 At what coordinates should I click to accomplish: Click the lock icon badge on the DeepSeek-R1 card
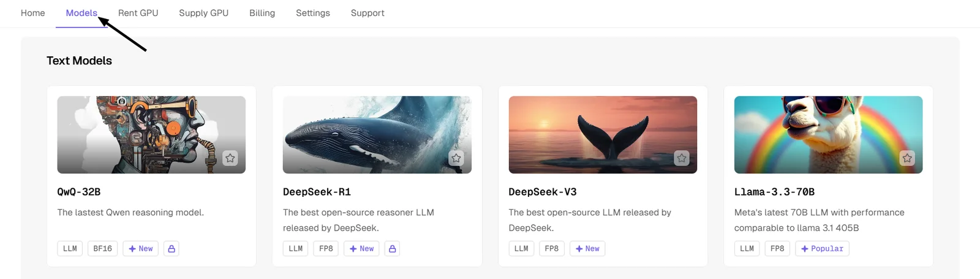click(x=393, y=248)
